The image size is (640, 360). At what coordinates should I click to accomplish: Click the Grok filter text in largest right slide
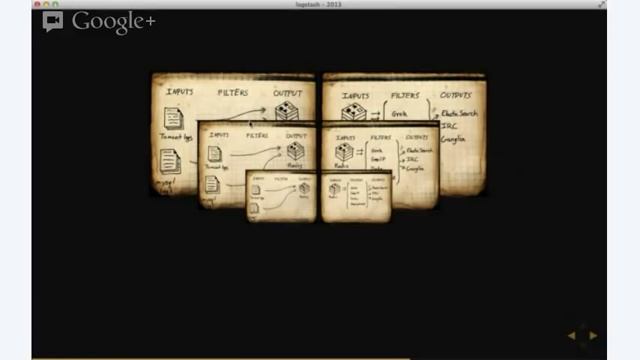coord(399,114)
